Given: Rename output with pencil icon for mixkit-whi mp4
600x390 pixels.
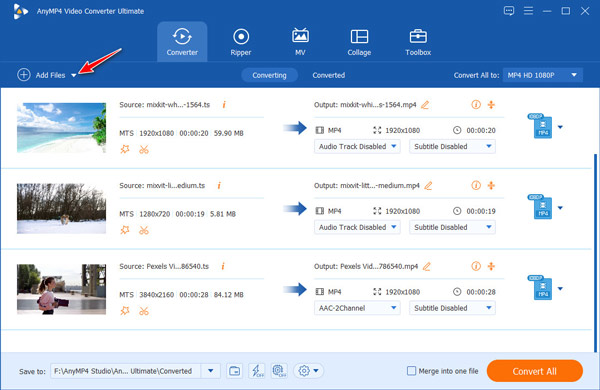Looking at the screenshot, I should pos(425,105).
